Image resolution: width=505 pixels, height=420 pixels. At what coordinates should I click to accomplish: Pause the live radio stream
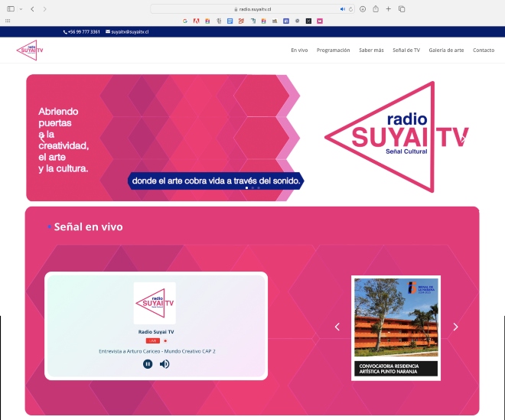pos(148,364)
